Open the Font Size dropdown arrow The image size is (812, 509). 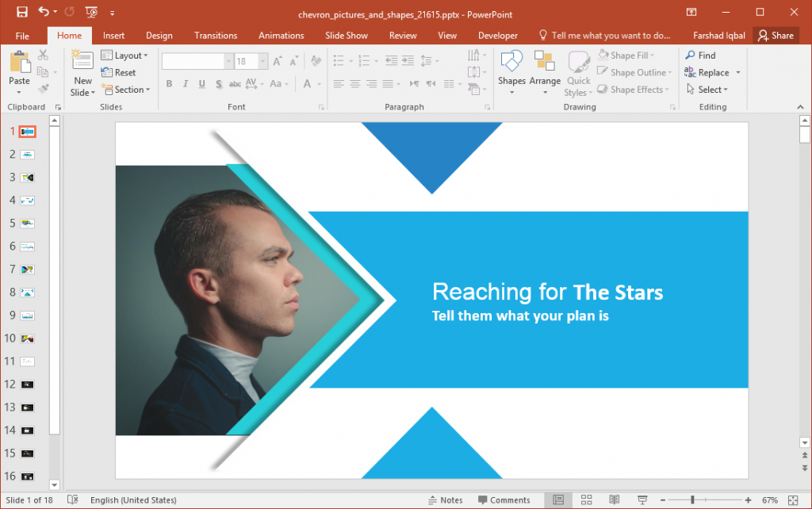click(x=262, y=60)
